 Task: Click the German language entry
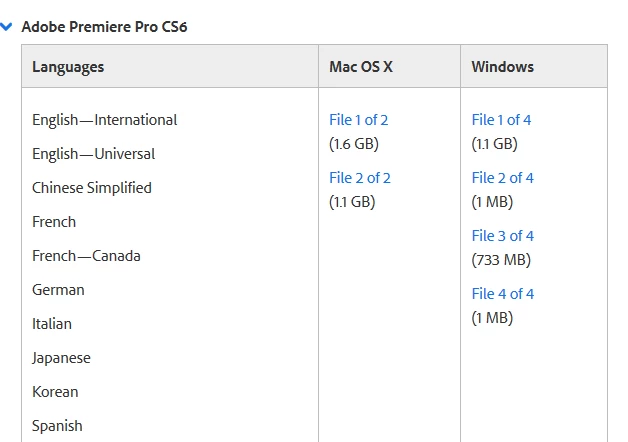[58, 290]
